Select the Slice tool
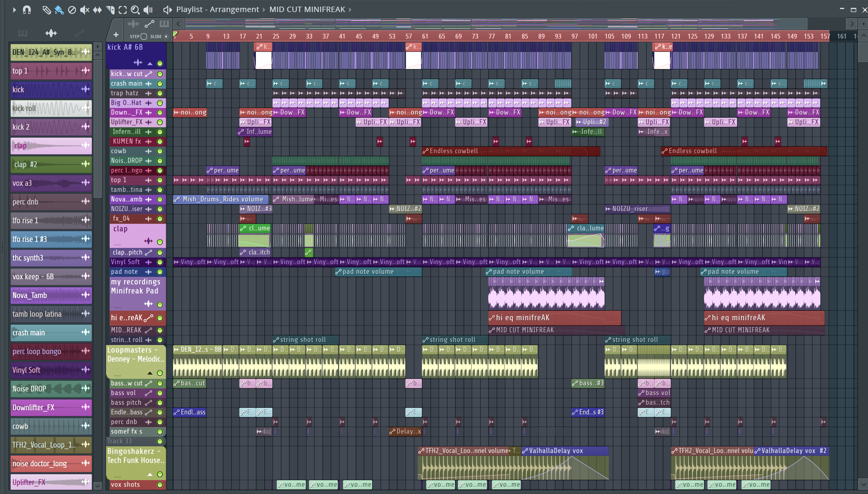This screenshot has width=868, height=494. click(x=110, y=10)
